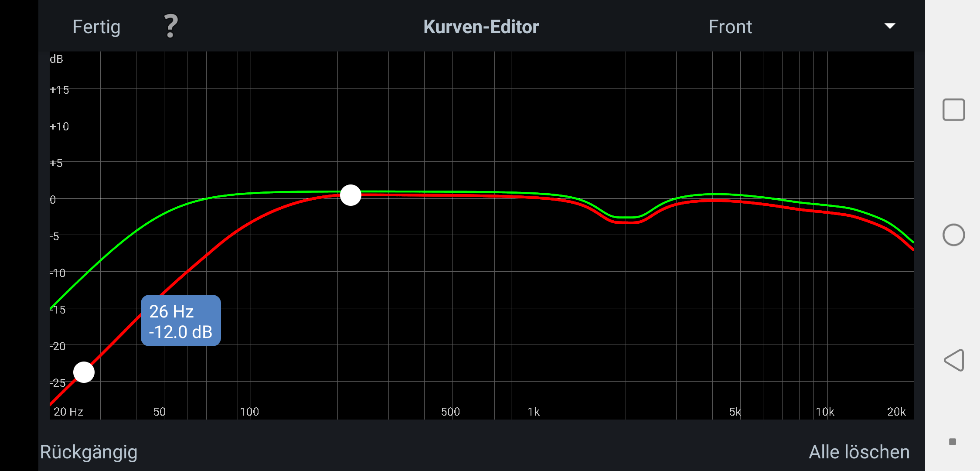This screenshot has height=471, width=980.
Task: Open the Front channel dropdown
Action: [x=730, y=27]
